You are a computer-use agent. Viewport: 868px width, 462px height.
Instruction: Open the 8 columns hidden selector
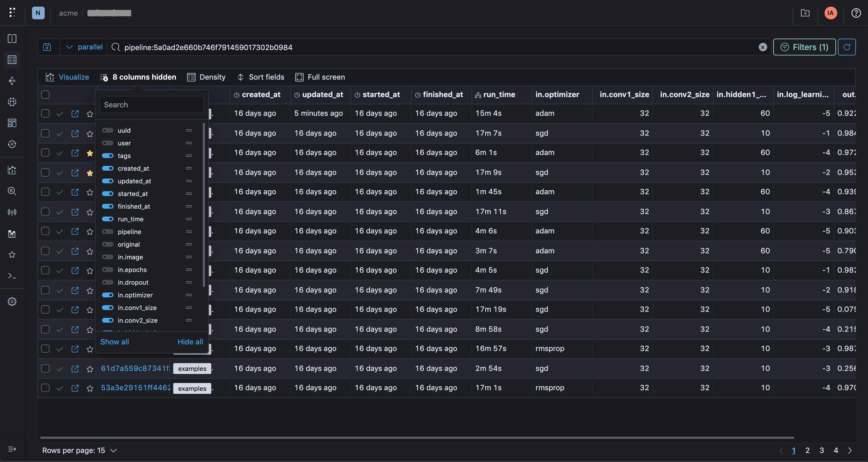[138, 77]
